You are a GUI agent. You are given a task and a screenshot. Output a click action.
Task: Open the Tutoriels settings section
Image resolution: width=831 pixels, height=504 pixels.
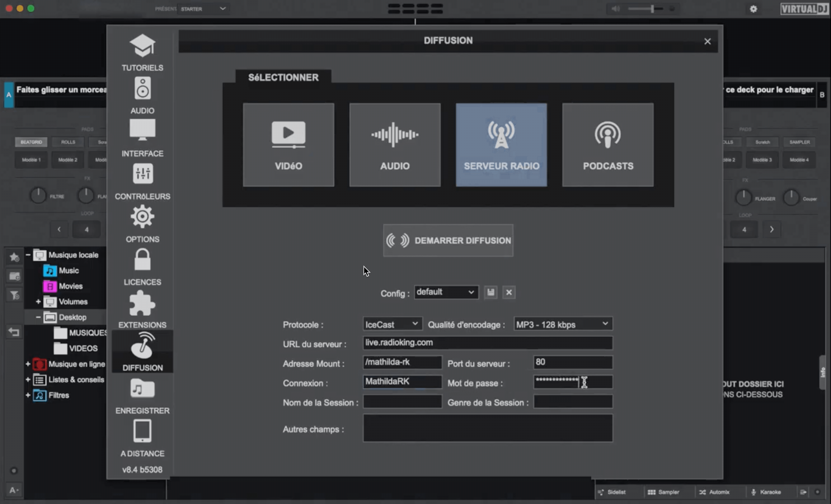coord(142,52)
